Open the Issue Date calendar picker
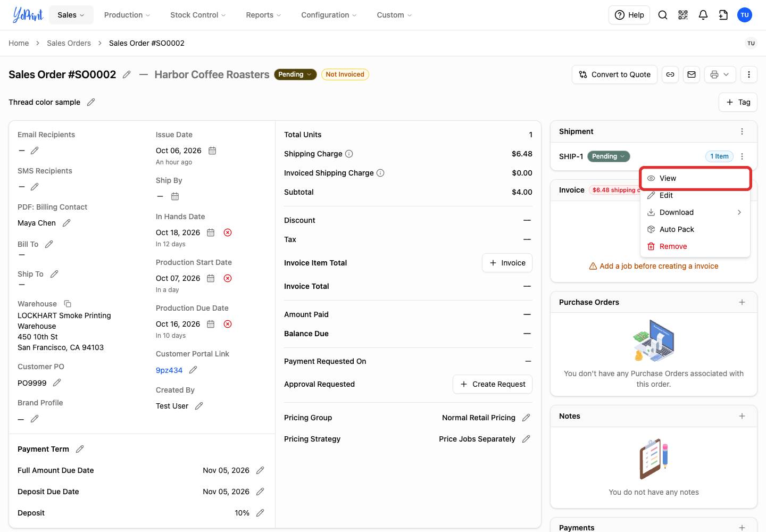The width and height of the screenshot is (766, 532). [212, 151]
